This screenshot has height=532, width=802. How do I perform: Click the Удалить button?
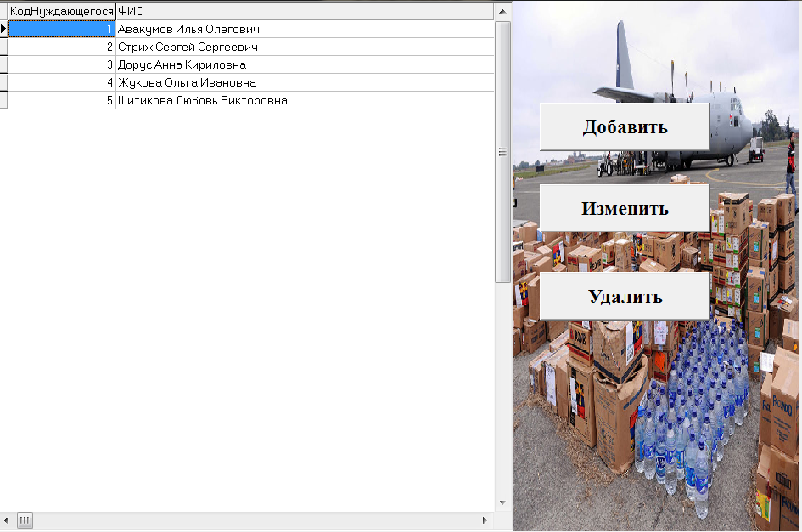pos(624,296)
